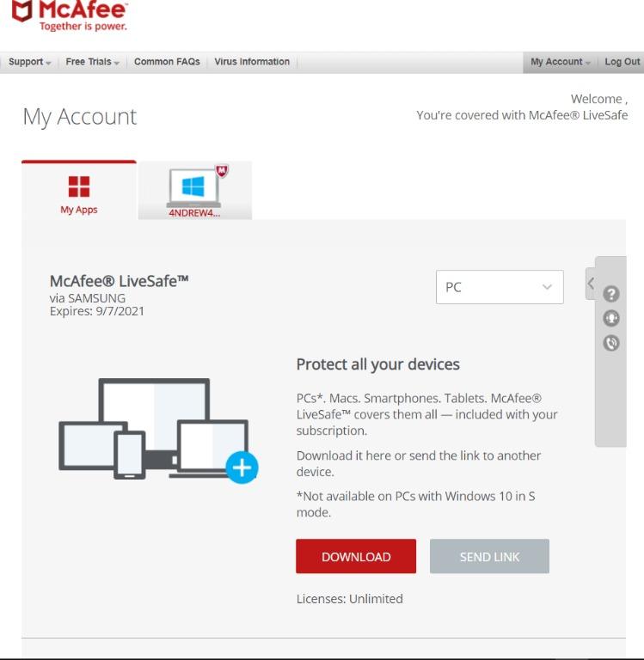This screenshot has height=660, width=644.
Task: Click the 'Expires: 9/7/2021' text
Action: pyautogui.click(x=97, y=311)
